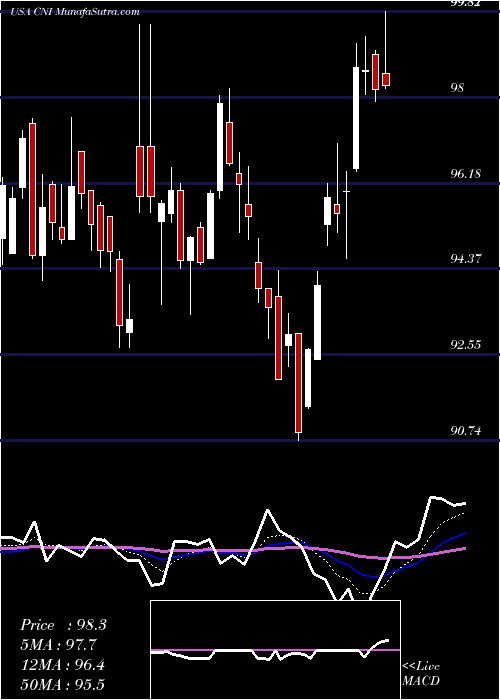Click the USA CNI MunafaSutra.com chart title
This screenshot has height=700, width=500.
coord(76,12)
